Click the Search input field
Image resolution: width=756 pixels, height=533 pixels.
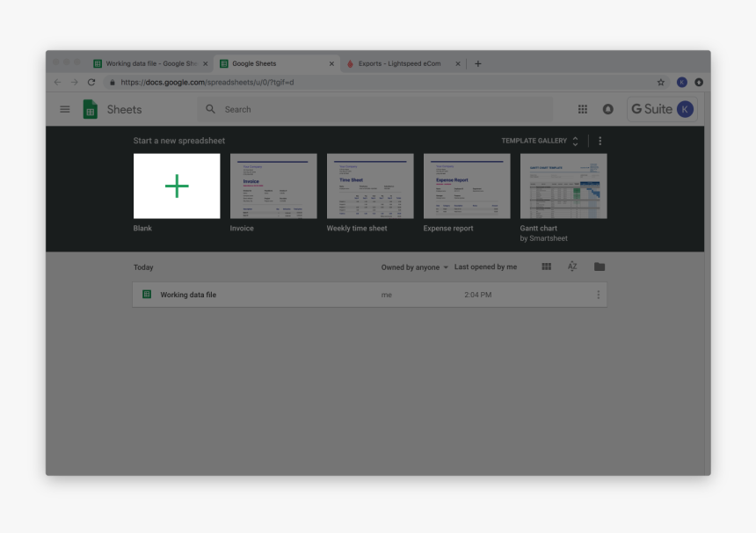378,109
